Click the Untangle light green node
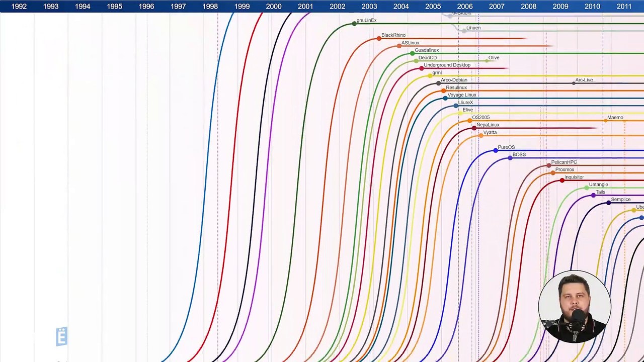This screenshot has width=644, height=362. point(587,188)
